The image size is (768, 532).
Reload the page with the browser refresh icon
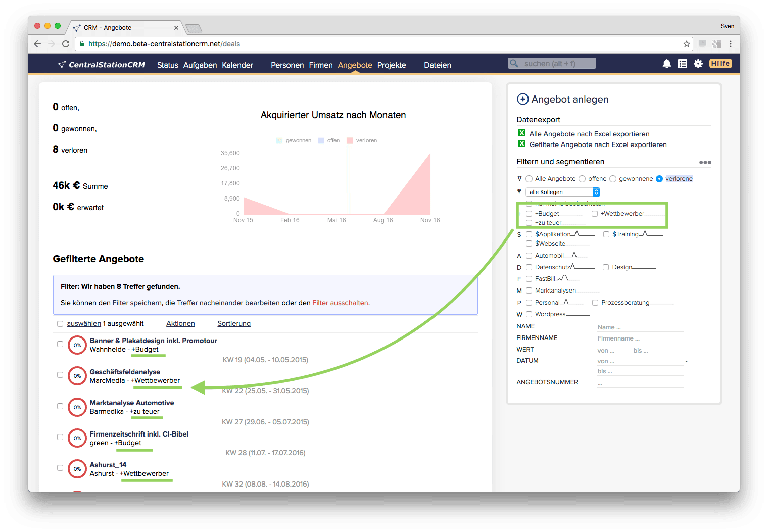coord(66,44)
